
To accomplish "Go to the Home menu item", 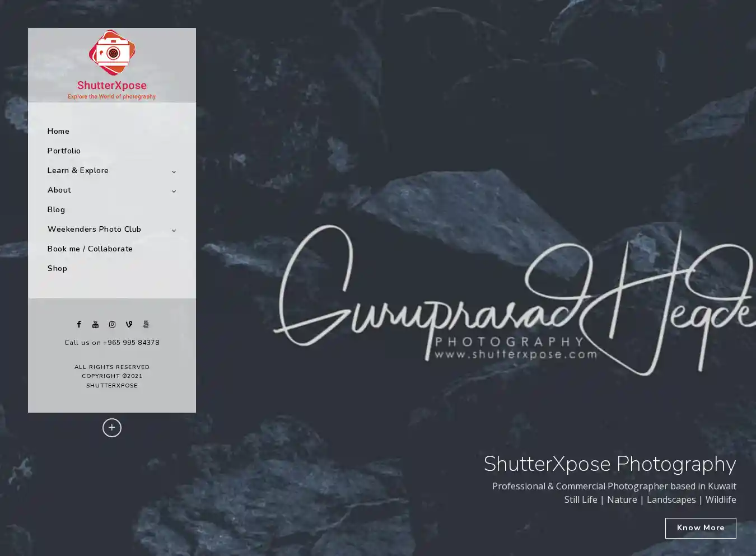I will click(58, 131).
